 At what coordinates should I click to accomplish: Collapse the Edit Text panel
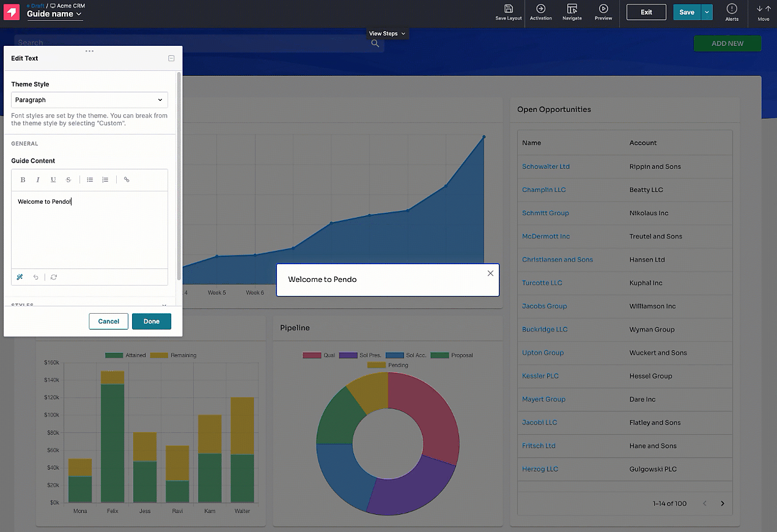[171, 58]
